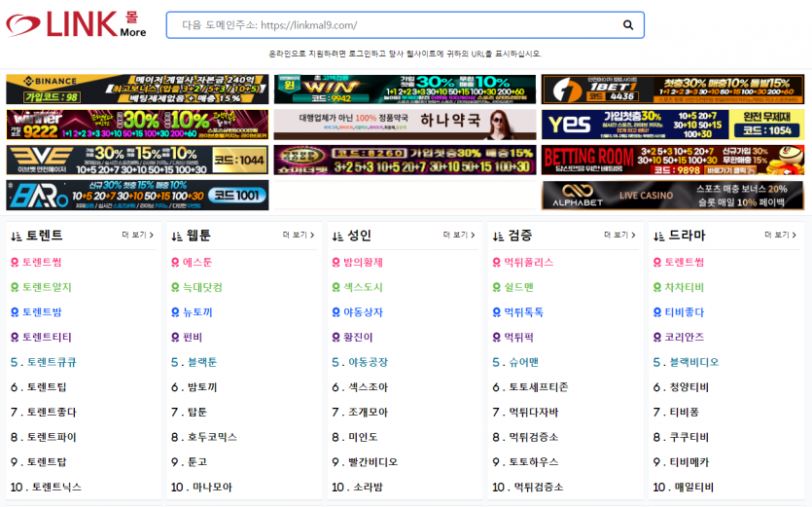The height and width of the screenshot is (507, 812).
Task: Click the medal icon beside 늑대닷컴
Action: (x=175, y=287)
